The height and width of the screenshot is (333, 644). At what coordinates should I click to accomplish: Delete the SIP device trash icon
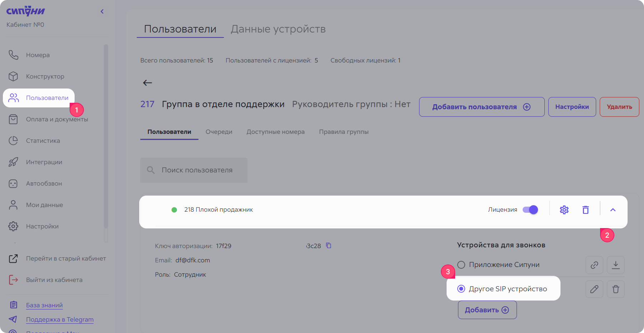pos(616,289)
